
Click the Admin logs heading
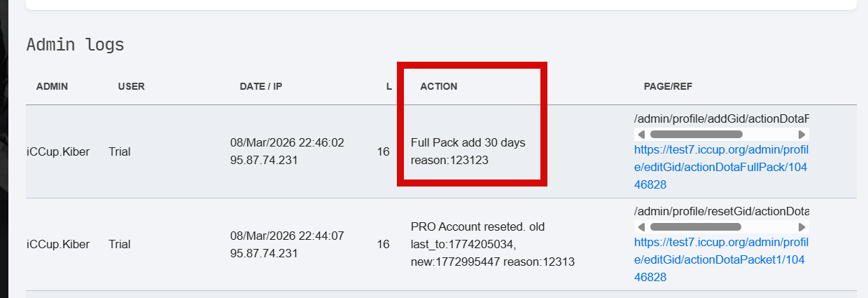pyautogui.click(x=75, y=45)
